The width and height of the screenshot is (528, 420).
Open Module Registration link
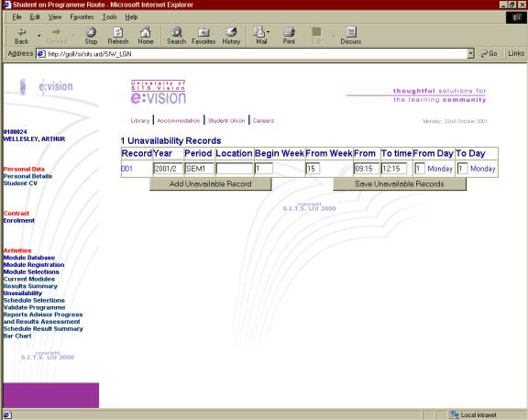point(34,265)
